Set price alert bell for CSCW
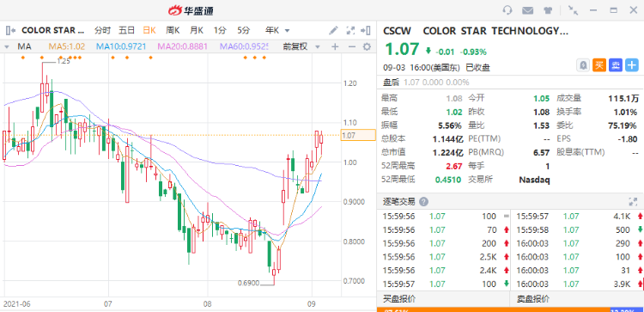This screenshot has height=312, width=644. [x=582, y=65]
